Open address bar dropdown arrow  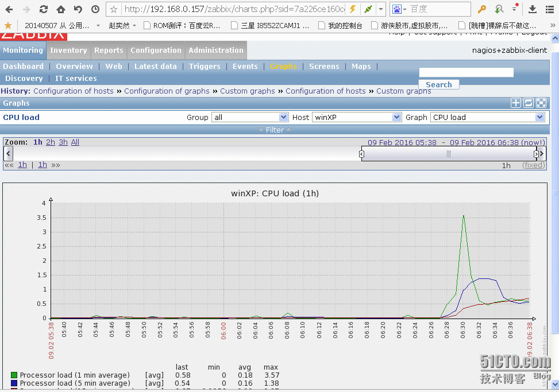coord(381,9)
